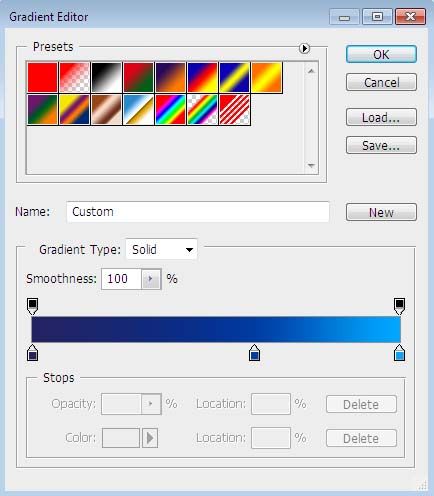This screenshot has height=496, width=434.
Task: Select the dark navy color stop at left
Action: [x=32, y=353]
